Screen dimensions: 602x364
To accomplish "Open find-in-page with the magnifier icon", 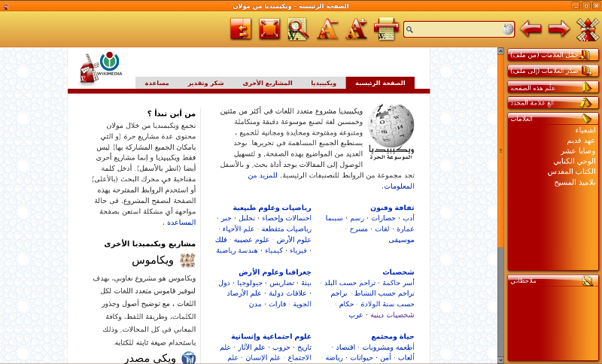I will click(298, 29).
